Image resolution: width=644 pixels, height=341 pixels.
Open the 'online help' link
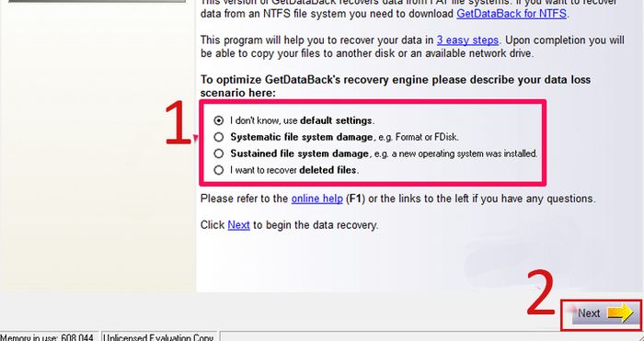pos(317,199)
